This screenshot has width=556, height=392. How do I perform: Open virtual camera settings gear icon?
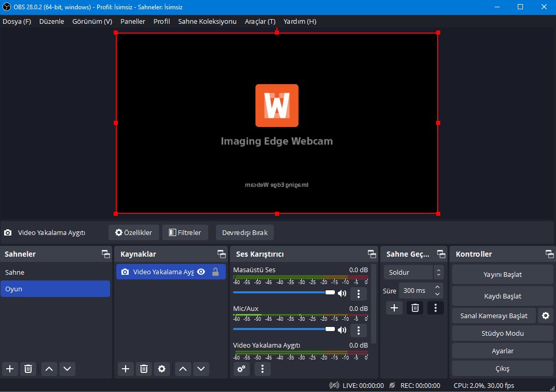(x=546, y=316)
